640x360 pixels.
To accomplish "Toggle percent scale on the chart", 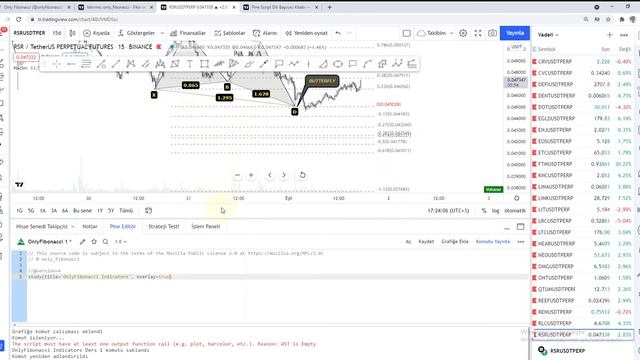I will (x=484, y=211).
